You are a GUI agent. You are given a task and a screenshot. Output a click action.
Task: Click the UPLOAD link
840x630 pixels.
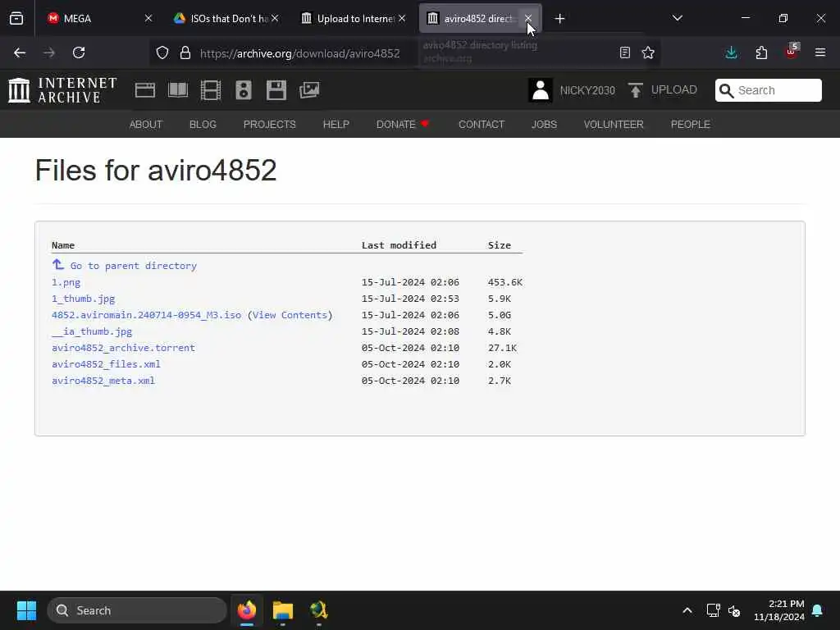pos(674,90)
